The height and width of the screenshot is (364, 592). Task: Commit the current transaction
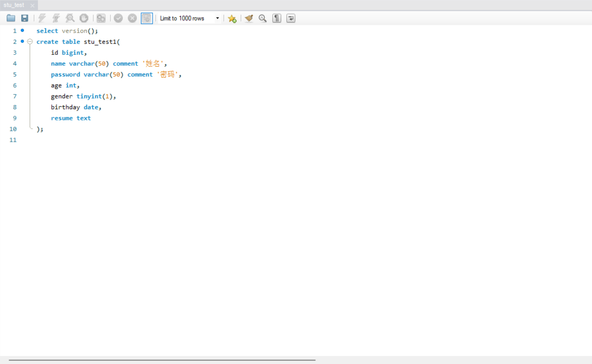(118, 18)
